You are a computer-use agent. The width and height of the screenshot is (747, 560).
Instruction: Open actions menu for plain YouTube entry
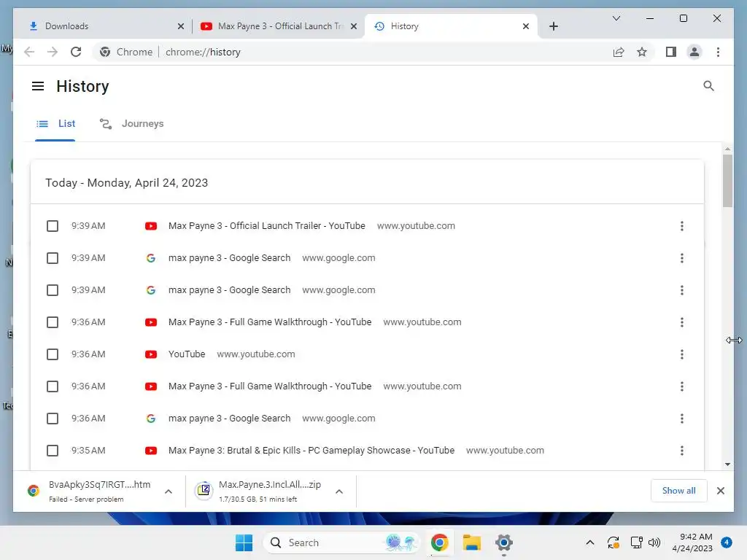point(682,354)
